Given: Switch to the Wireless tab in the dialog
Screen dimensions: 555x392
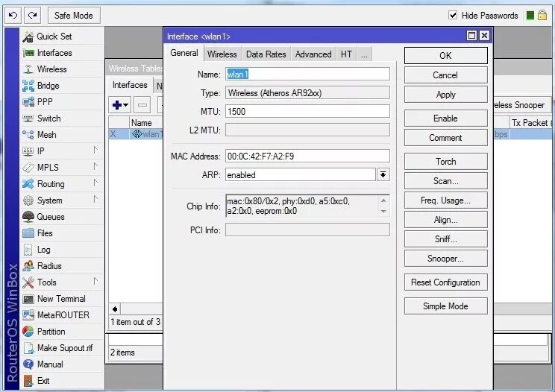Looking at the screenshot, I should 222,54.
